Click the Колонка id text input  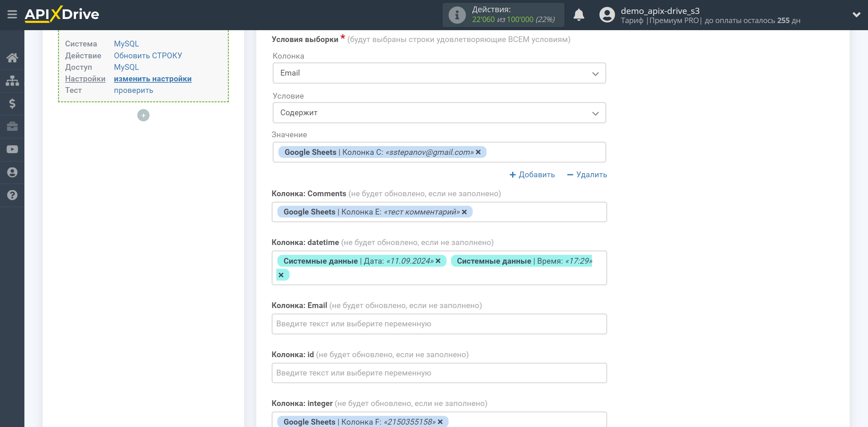(439, 373)
